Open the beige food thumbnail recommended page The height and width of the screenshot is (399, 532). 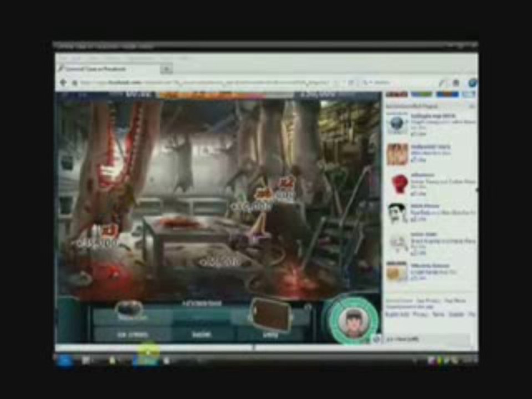pyautogui.click(x=397, y=272)
